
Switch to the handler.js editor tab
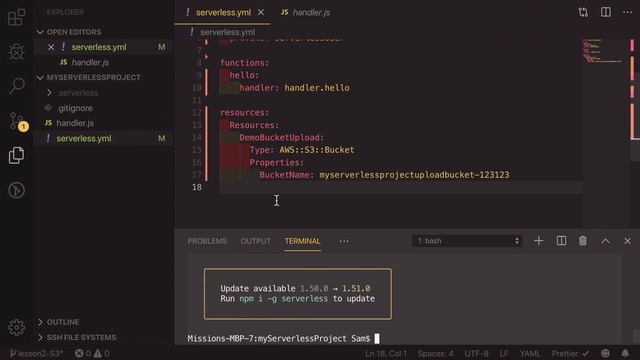(306, 13)
